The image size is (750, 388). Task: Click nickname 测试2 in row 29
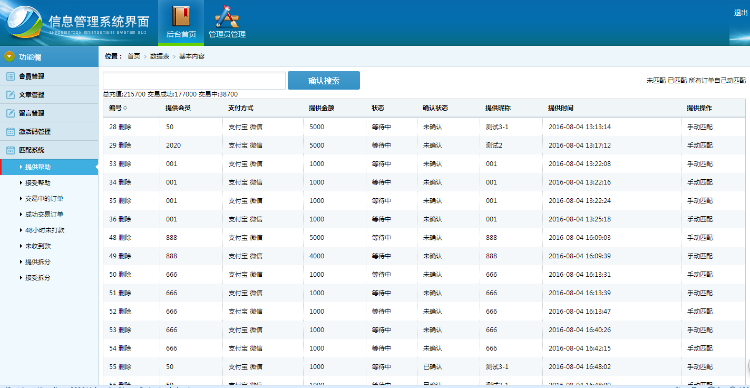[x=494, y=145]
